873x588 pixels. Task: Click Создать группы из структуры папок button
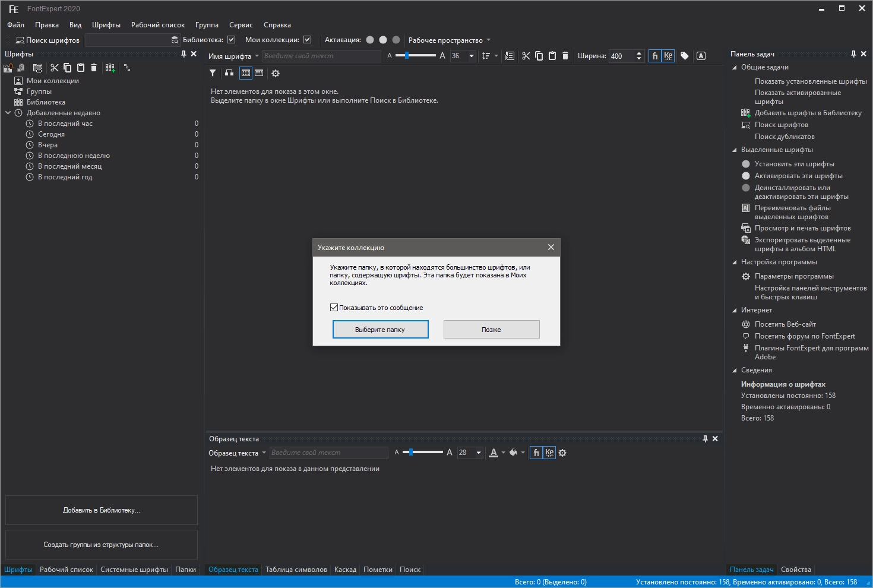(102, 545)
